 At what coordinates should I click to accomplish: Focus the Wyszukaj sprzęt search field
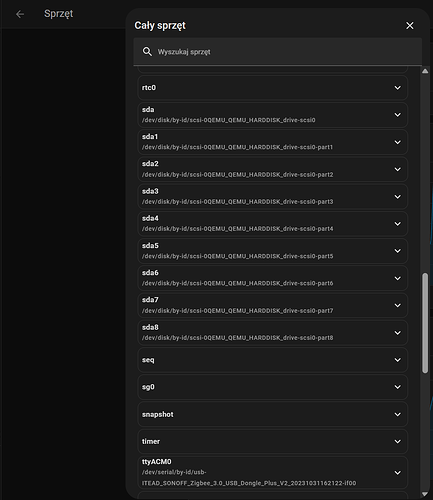click(278, 52)
